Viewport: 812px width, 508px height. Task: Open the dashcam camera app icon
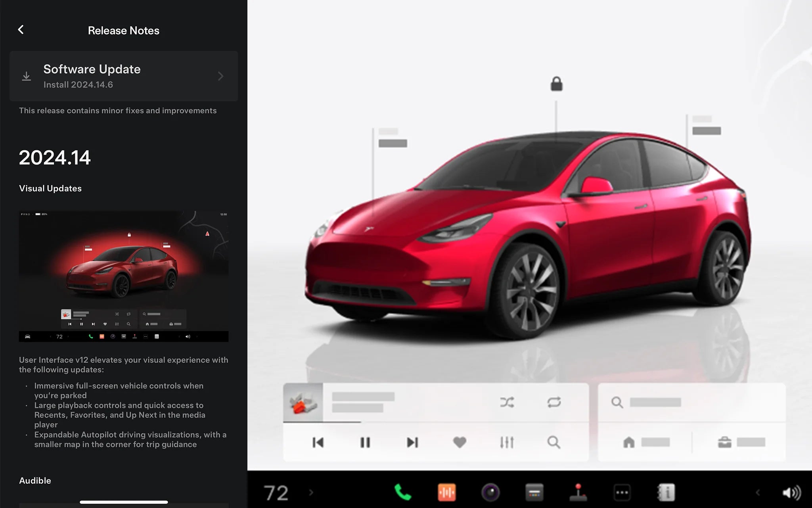(x=490, y=493)
